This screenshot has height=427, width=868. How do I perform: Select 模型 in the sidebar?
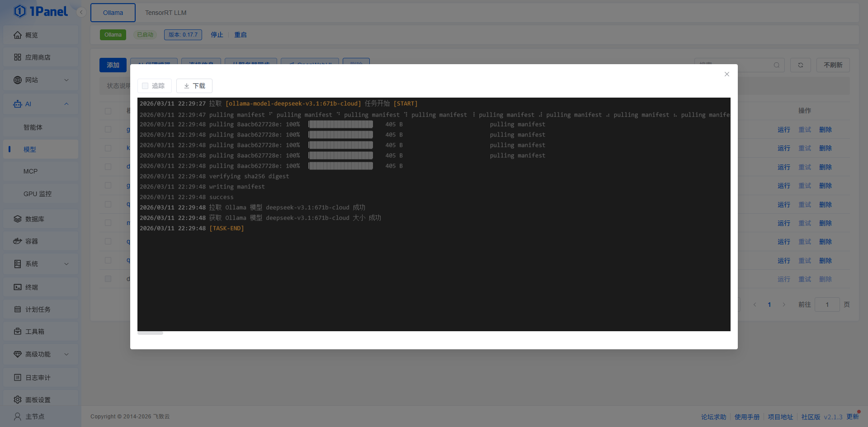tap(41, 150)
